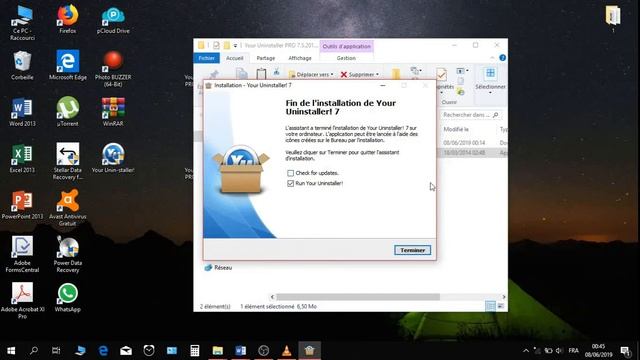
Task: Open the PowerPoint 2013 desktop icon
Action: click(x=22, y=205)
